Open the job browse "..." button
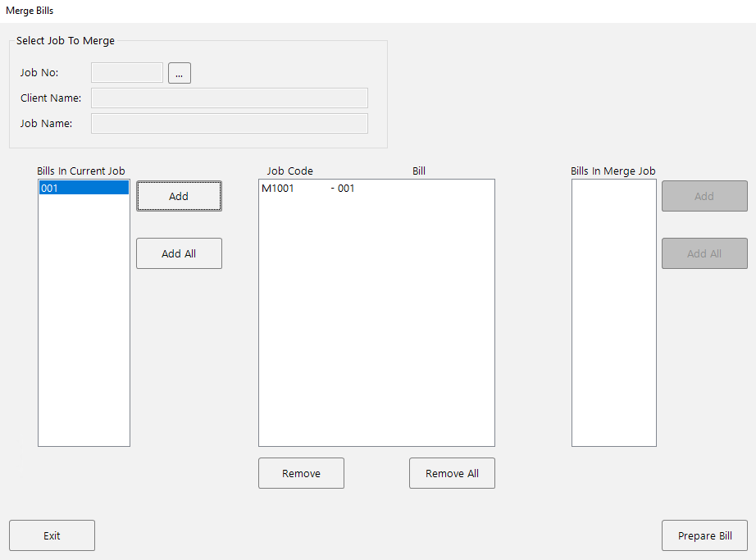Viewport: 756px width, 560px height. click(x=179, y=72)
